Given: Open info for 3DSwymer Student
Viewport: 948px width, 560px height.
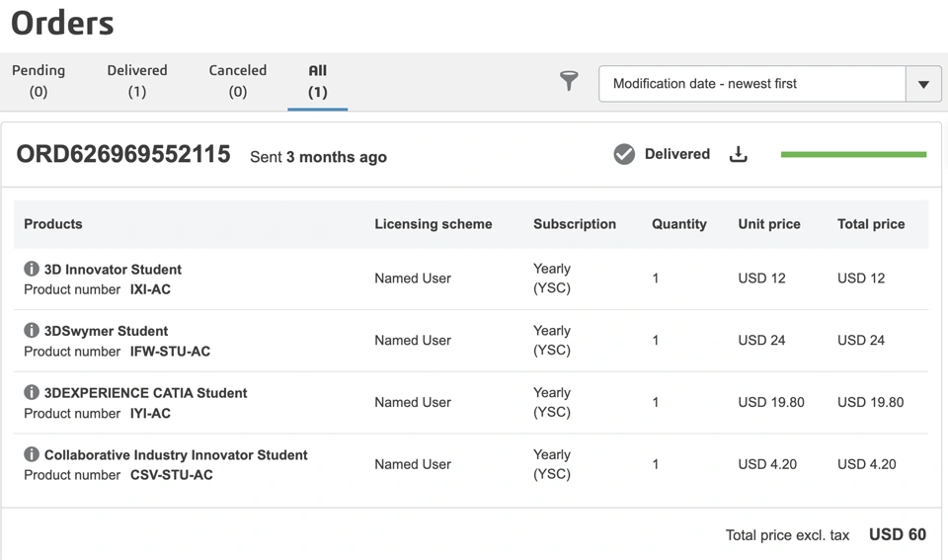Looking at the screenshot, I should [32, 331].
